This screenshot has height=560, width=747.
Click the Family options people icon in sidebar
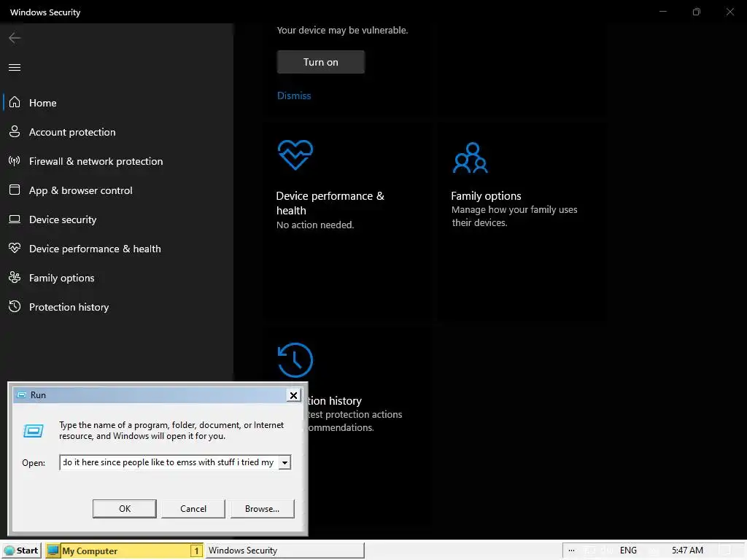click(15, 277)
